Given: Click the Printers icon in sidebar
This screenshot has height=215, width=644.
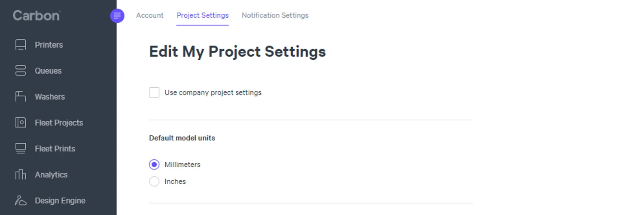Looking at the screenshot, I should point(21,45).
